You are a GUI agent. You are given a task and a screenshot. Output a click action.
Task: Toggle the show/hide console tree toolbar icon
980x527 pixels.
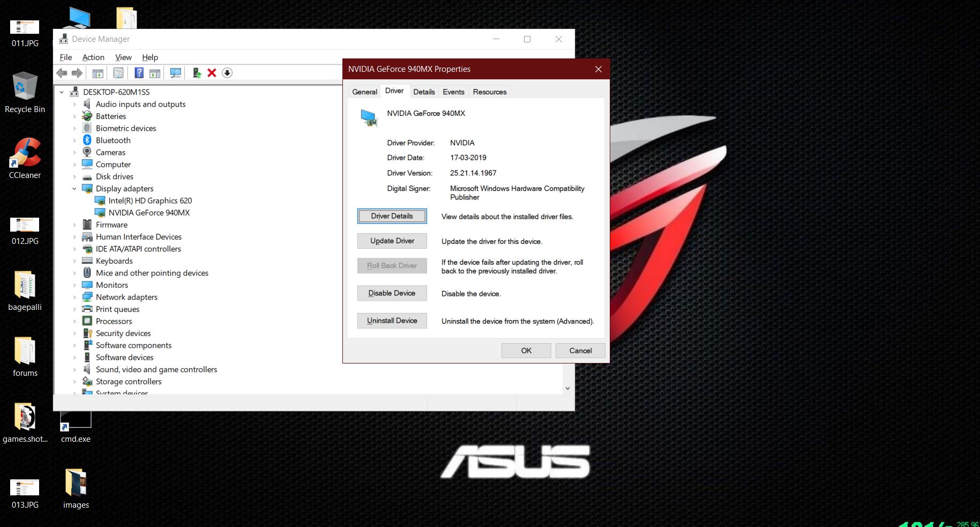pyautogui.click(x=98, y=73)
